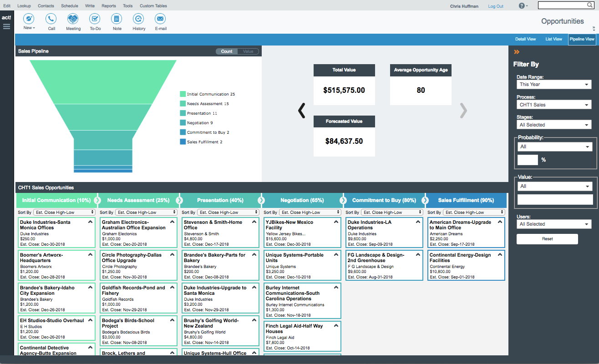Click the Chris Huffman user name

click(x=464, y=6)
